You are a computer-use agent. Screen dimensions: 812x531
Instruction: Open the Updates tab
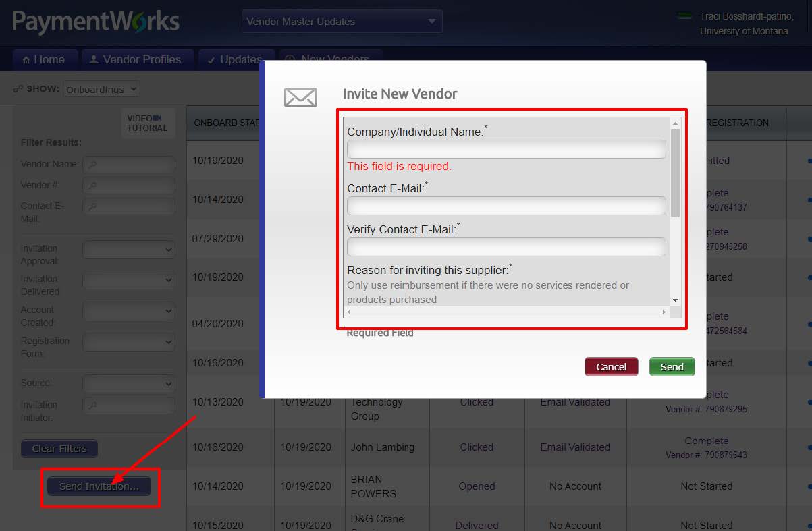click(x=236, y=59)
